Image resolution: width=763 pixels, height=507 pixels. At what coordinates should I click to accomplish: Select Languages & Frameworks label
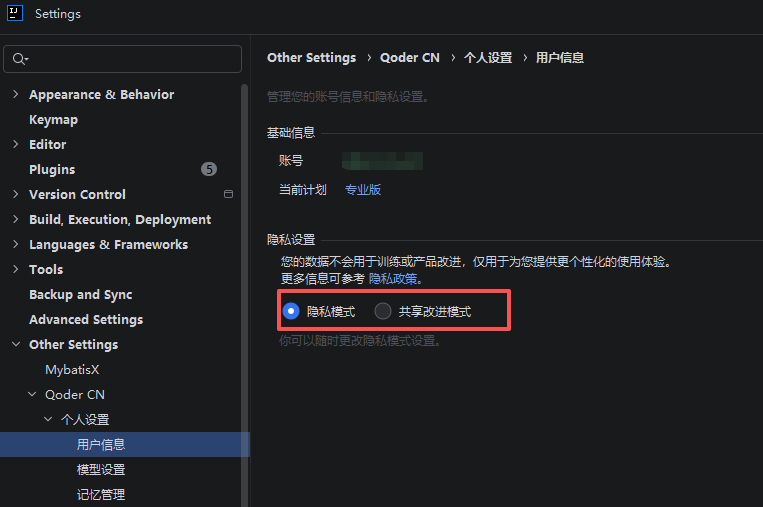tap(109, 245)
